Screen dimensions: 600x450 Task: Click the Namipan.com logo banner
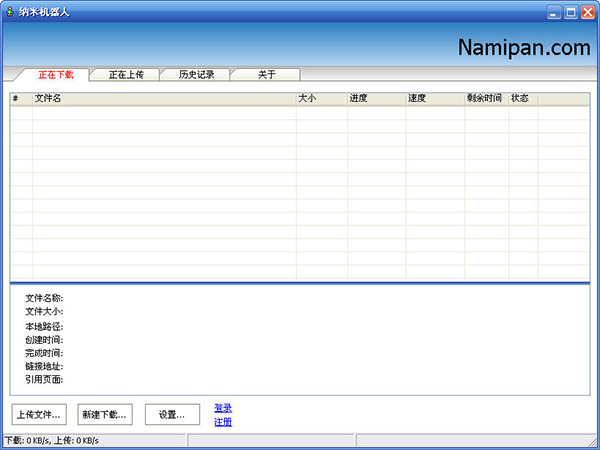[524, 47]
